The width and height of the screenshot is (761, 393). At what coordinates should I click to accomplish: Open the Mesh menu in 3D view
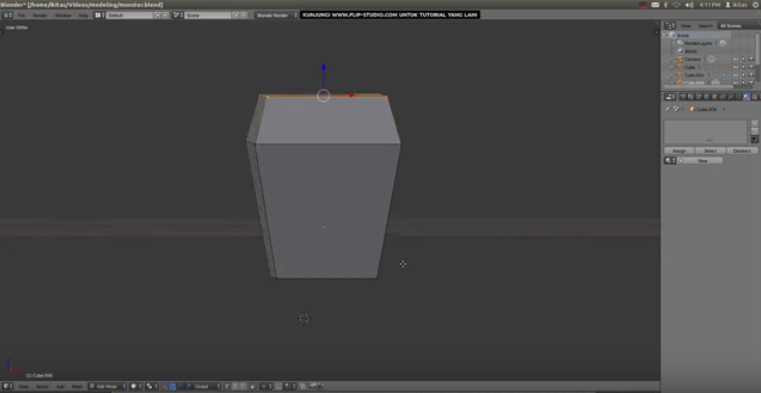pos(77,386)
